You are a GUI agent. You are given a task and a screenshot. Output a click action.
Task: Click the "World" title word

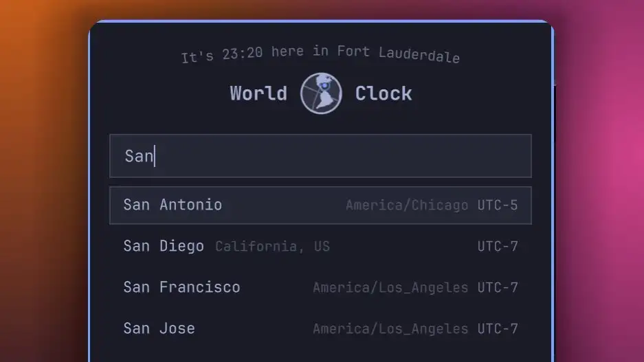pyautogui.click(x=258, y=93)
